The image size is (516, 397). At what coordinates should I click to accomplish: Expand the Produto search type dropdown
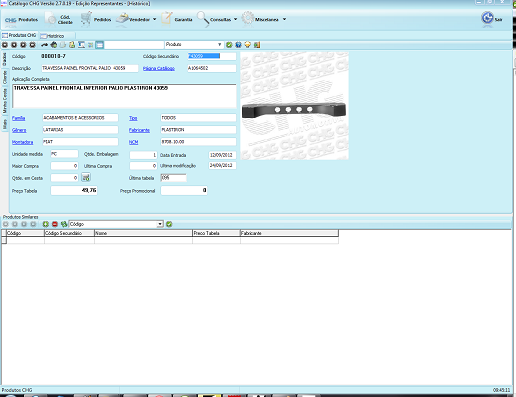pos(219,45)
